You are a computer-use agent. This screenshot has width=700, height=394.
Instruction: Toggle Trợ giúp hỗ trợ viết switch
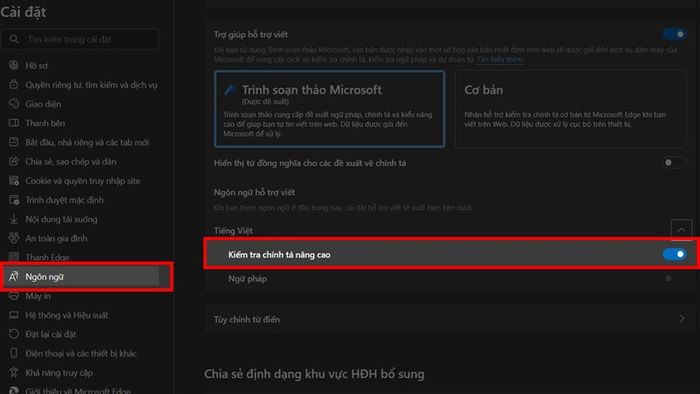click(674, 34)
